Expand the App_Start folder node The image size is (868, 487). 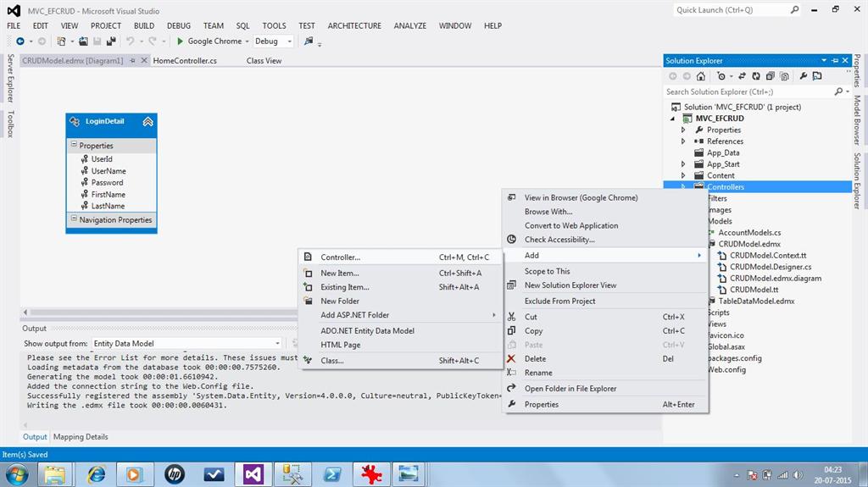(684, 164)
